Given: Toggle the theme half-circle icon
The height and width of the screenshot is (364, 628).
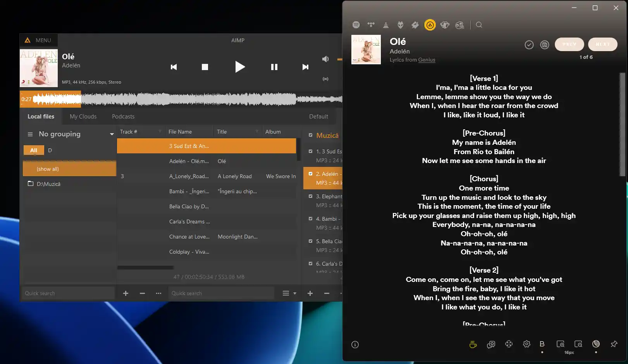Looking at the screenshot, I should pyautogui.click(x=596, y=344).
